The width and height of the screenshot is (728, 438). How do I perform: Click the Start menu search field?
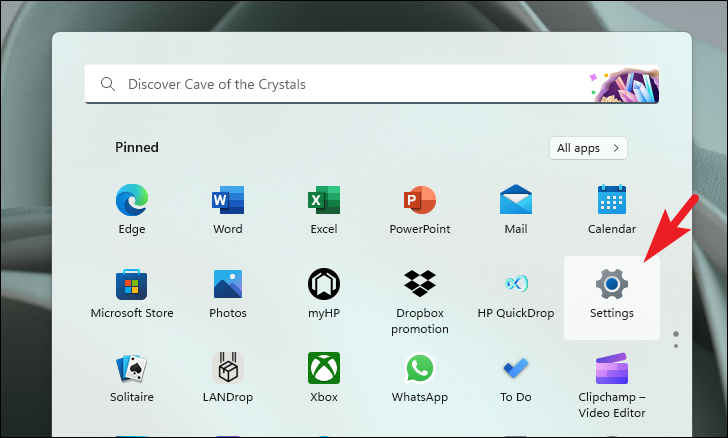pyautogui.click(x=372, y=84)
